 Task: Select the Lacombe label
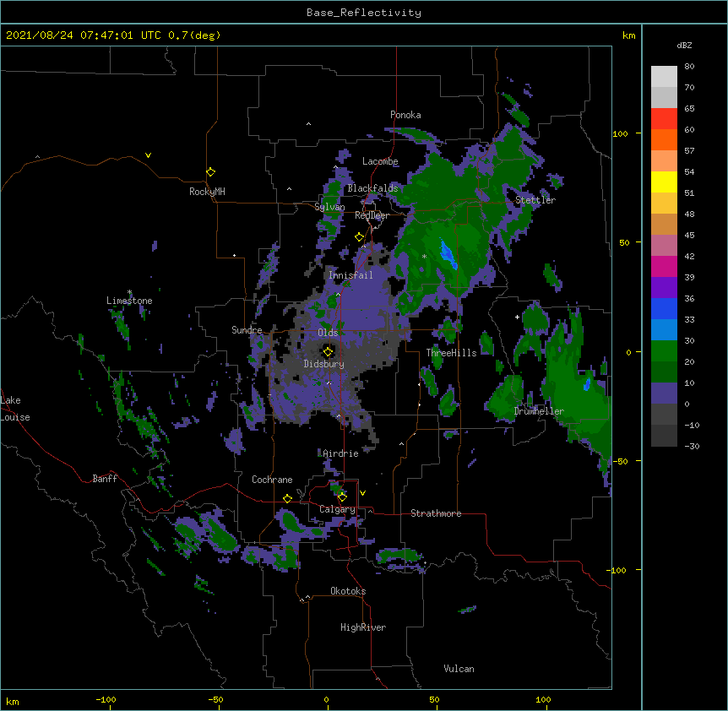click(x=380, y=161)
